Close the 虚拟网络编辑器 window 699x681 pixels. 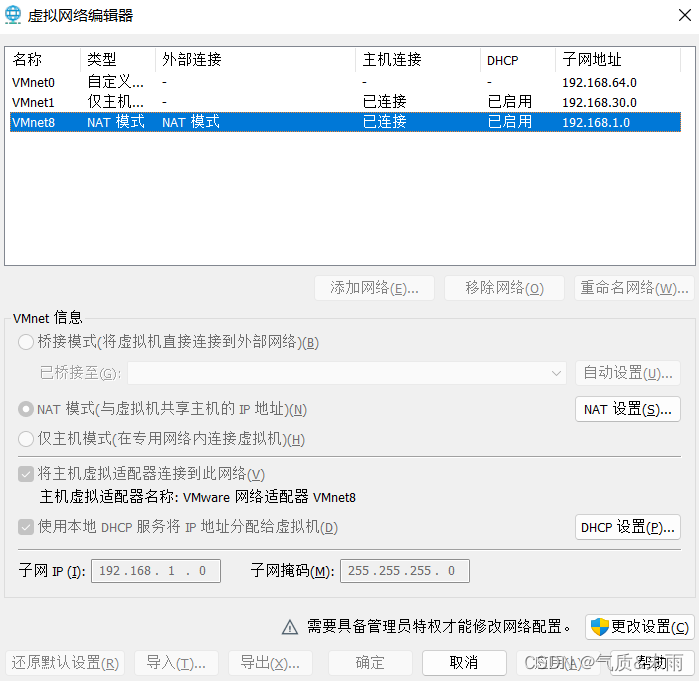pyautogui.click(x=685, y=15)
